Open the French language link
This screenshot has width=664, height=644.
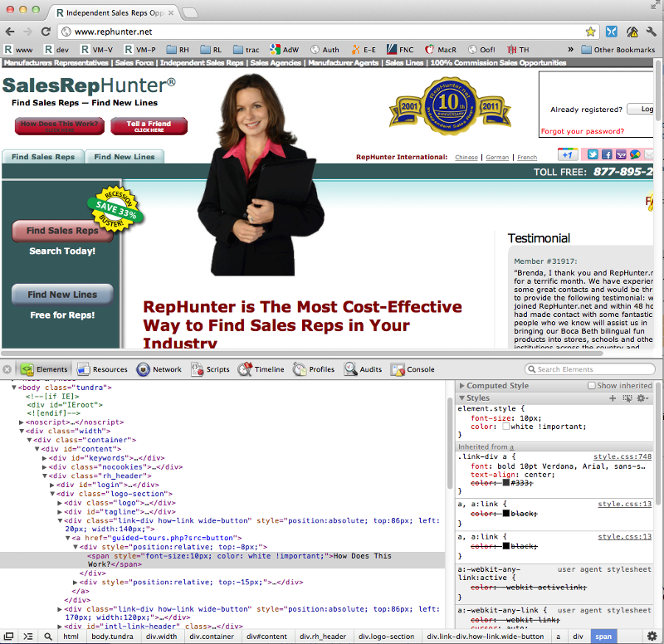(527, 157)
